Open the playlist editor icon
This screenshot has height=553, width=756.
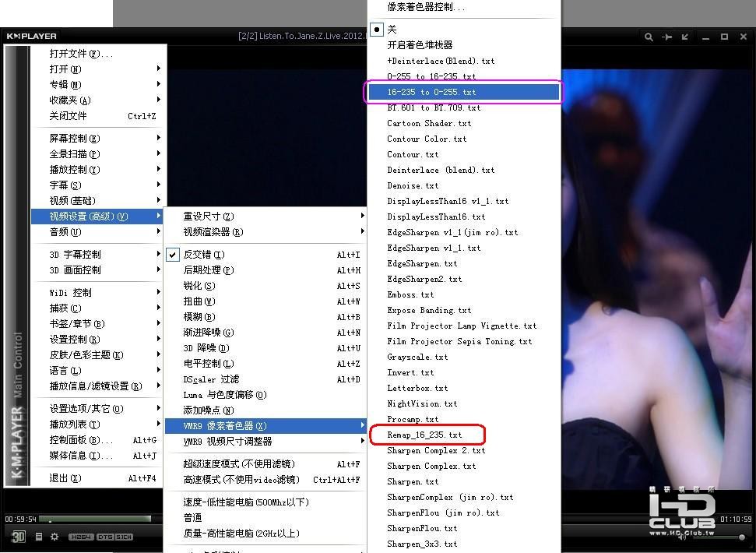pyautogui.click(x=39, y=537)
